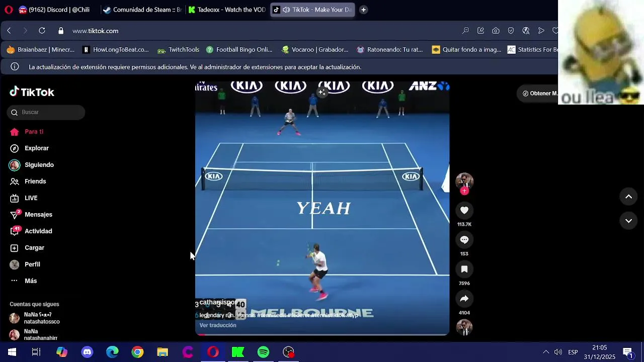This screenshot has height=362, width=644.
Task: Click TikTok logo in sidebar
Action: coord(32,92)
